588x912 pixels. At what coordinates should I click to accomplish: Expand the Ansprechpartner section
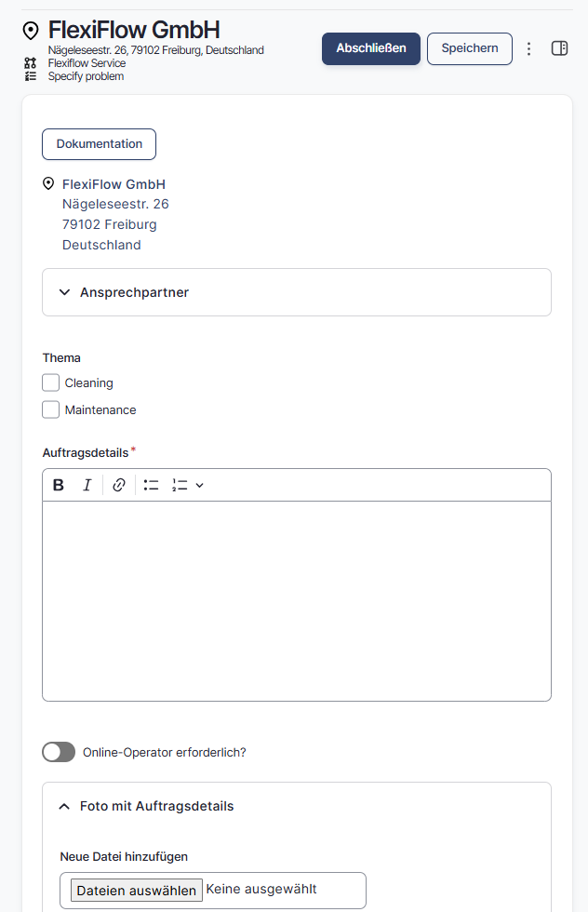[297, 292]
